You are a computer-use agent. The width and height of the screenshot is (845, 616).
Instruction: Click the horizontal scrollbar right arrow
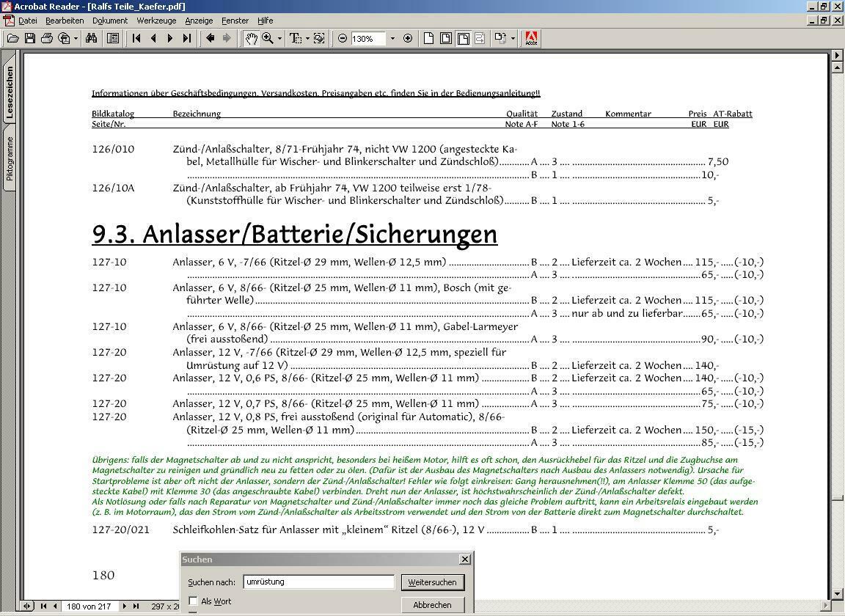click(825, 606)
